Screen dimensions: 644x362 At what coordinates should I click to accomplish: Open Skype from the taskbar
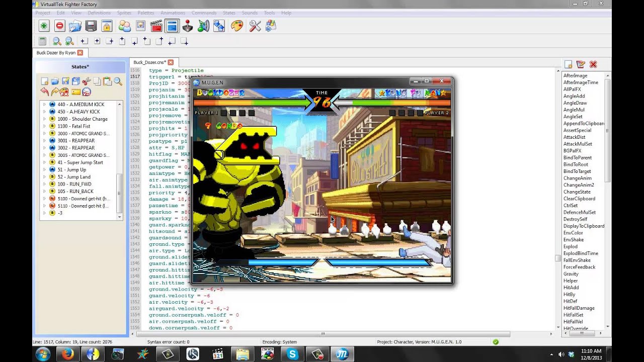[292, 354]
